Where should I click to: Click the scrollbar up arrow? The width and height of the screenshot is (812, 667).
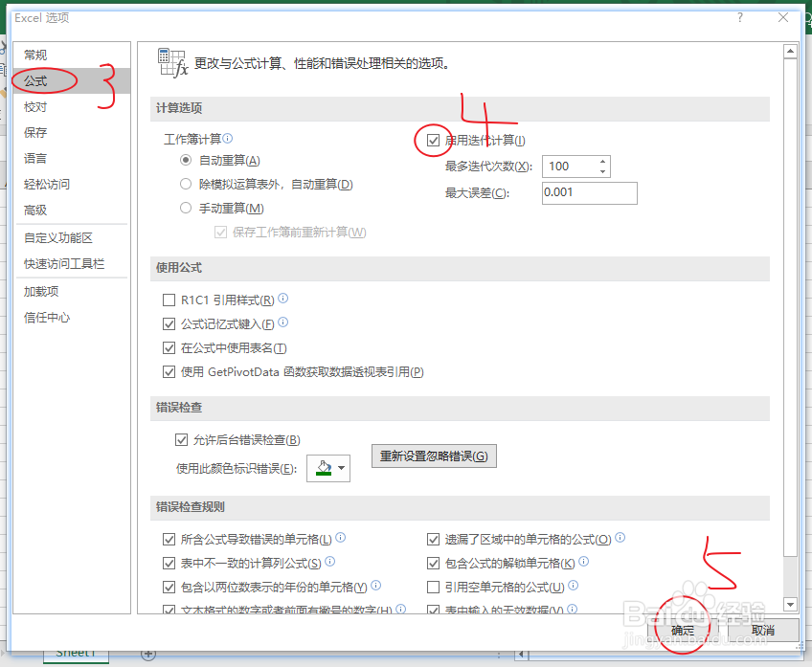[x=790, y=51]
